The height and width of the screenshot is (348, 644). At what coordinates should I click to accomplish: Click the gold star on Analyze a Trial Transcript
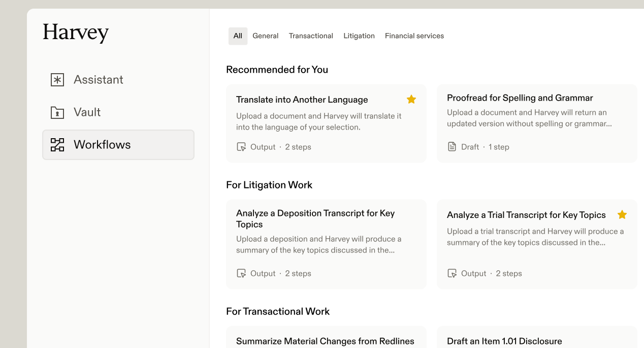(x=622, y=214)
